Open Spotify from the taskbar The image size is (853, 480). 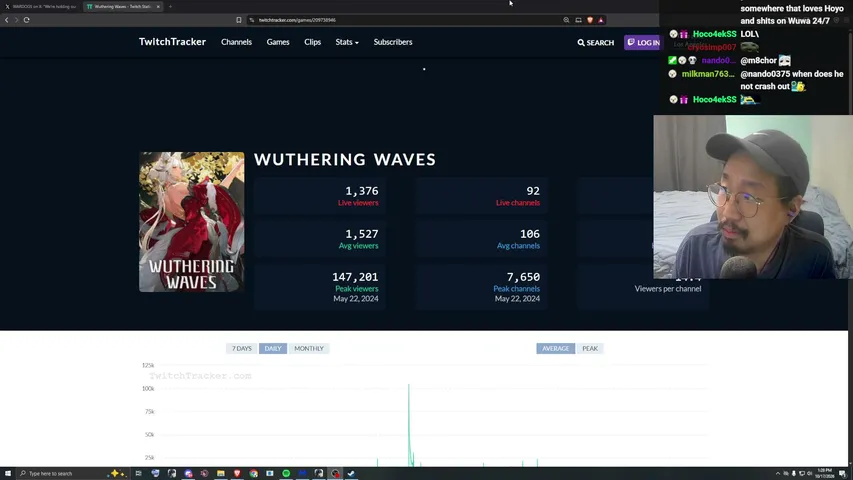pyautogui.click(x=286, y=473)
